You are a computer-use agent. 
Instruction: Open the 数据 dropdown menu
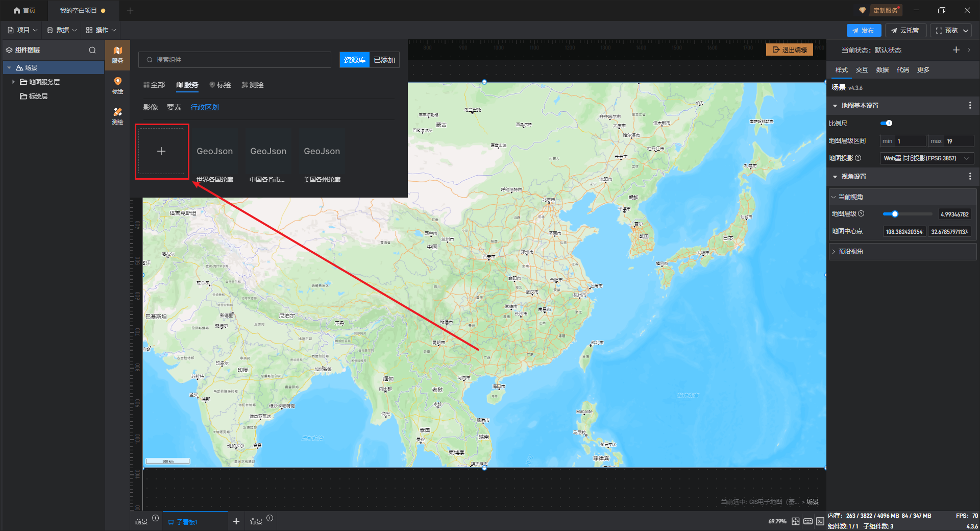(x=62, y=30)
